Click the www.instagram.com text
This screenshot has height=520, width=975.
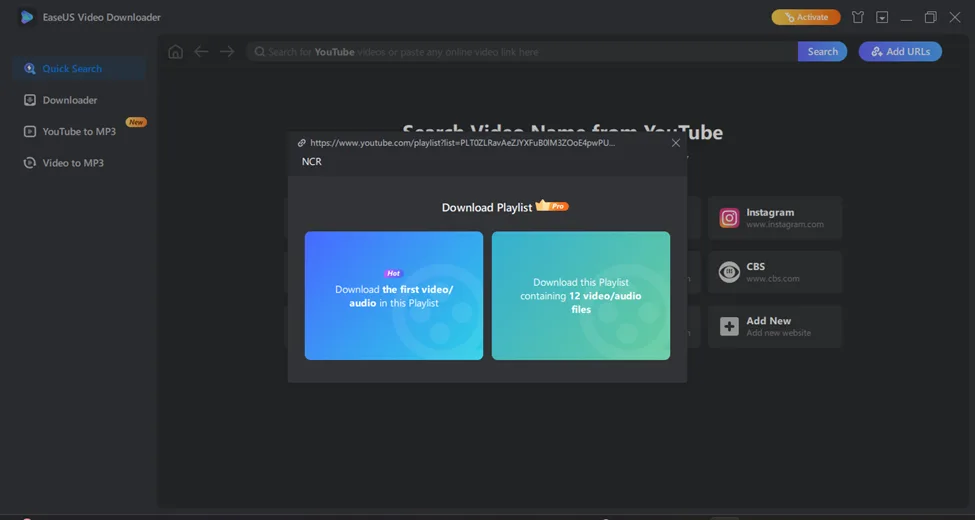(x=785, y=225)
